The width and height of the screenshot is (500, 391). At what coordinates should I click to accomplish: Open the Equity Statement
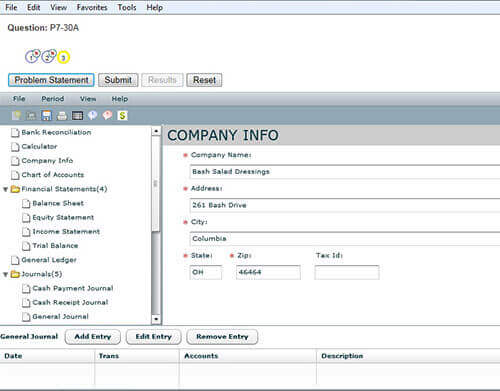click(58, 218)
